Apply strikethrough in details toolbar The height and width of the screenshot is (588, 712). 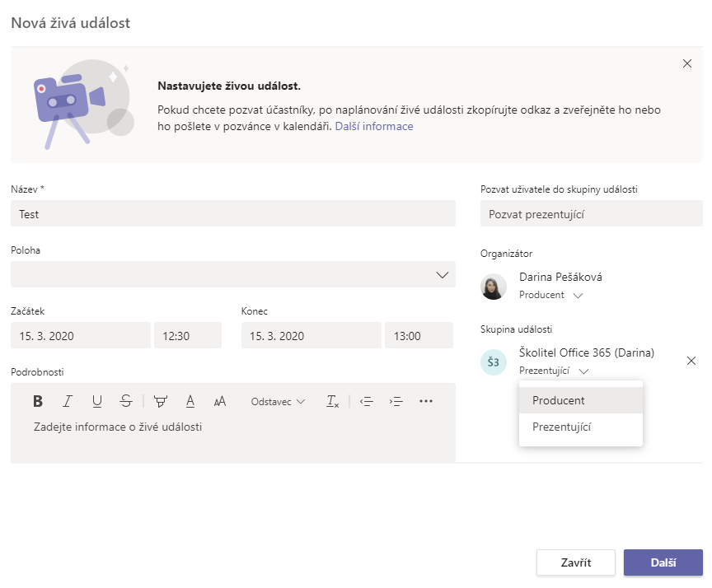coord(126,401)
